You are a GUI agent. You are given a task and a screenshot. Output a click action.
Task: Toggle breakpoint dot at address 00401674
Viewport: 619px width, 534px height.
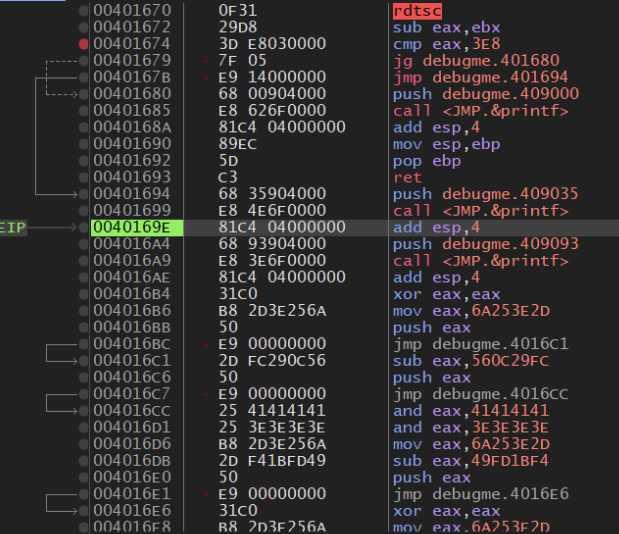coord(83,44)
